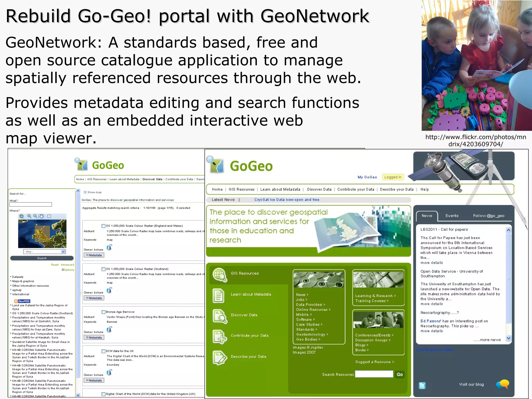Open the CryoSat Ice Data news link
Viewport: 532px width, 399px height.
[287, 200]
